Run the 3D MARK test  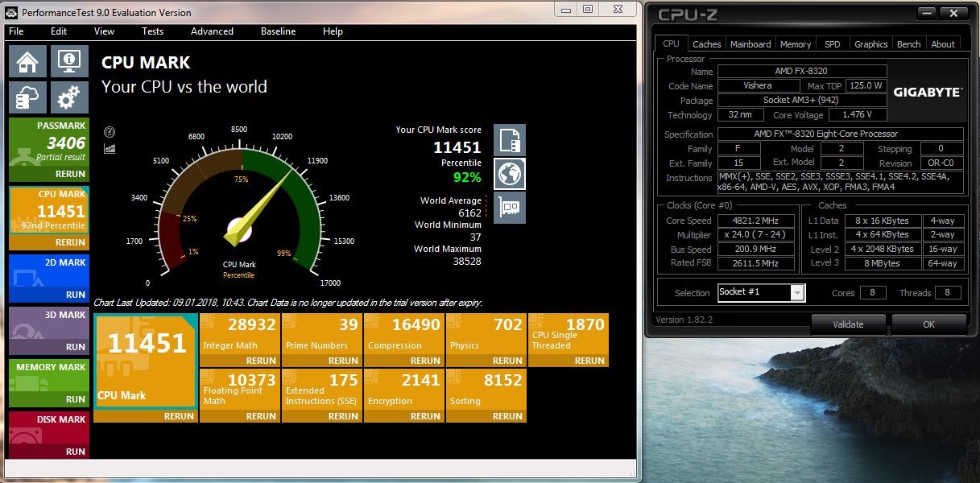(x=76, y=347)
